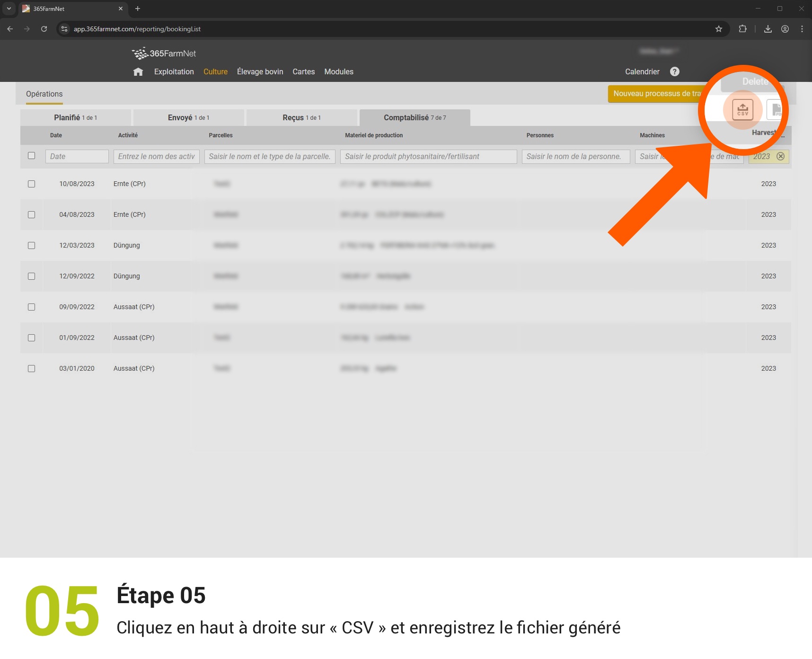Image resolution: width=812 pixels, height=659 pixels.
Task: Click the CSV export icon
Action: pos(742,110)
